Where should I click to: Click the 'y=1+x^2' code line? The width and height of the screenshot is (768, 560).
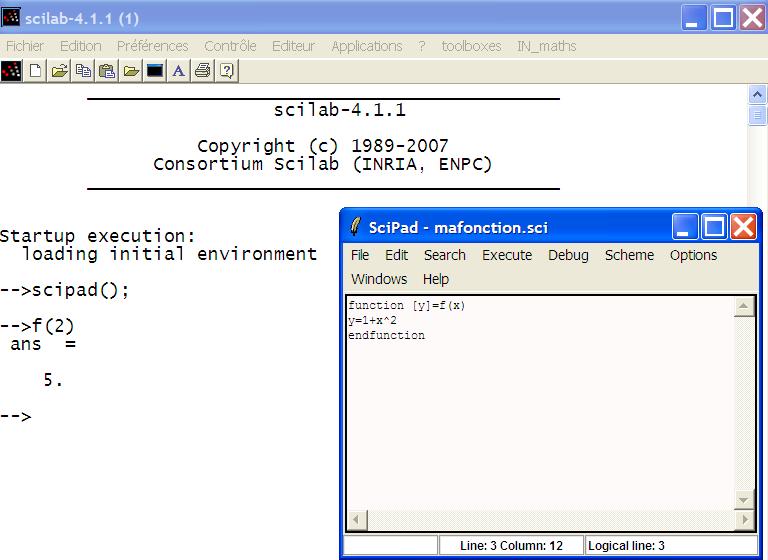[x=372, y=320]
